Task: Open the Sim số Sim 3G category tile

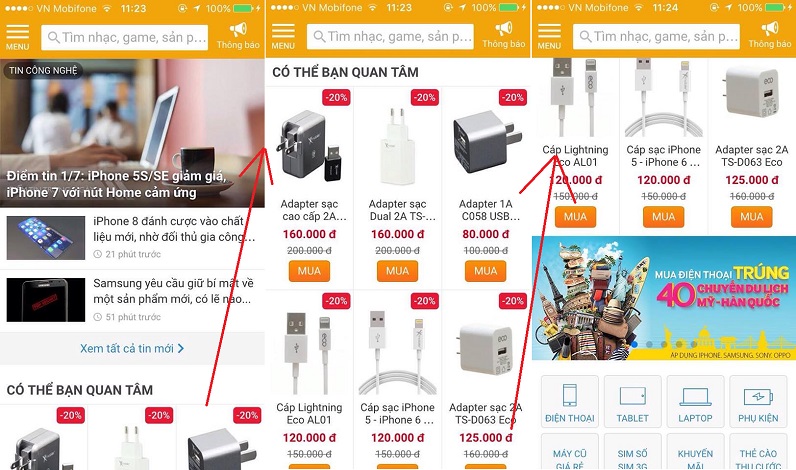Action: point(633,452)
